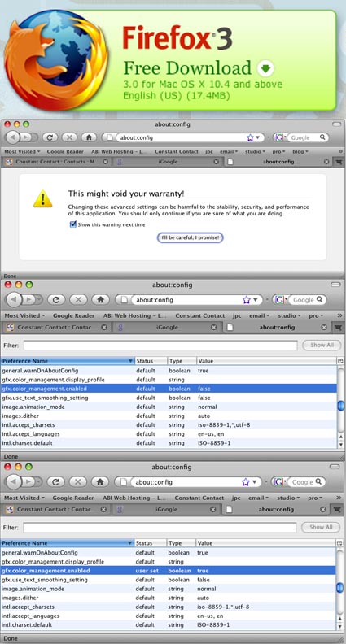This screenshot has height=644, width=346.
Task: Close Constant Contact tab in bottom window
Action: tap(103, 509)
